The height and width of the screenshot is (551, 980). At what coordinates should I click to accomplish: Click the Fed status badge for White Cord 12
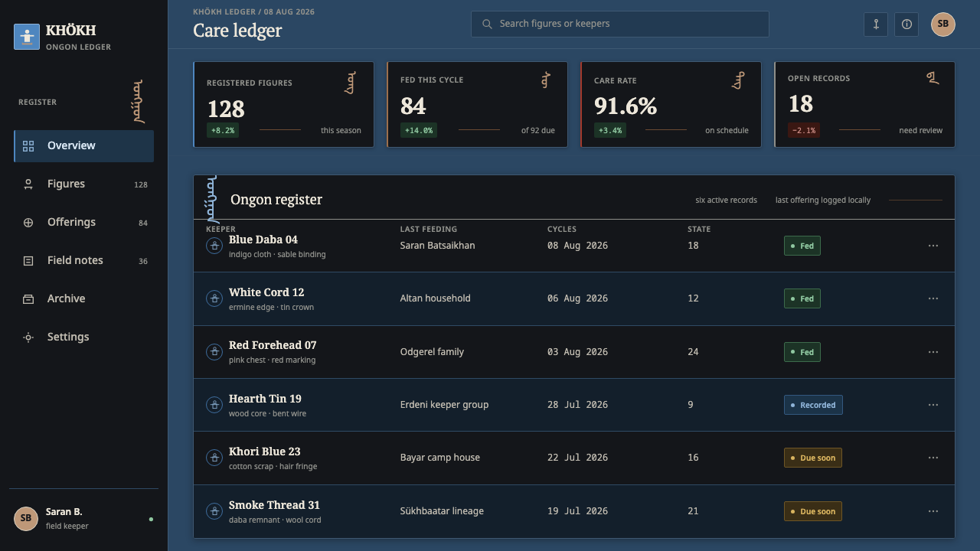tap(802, 298)
